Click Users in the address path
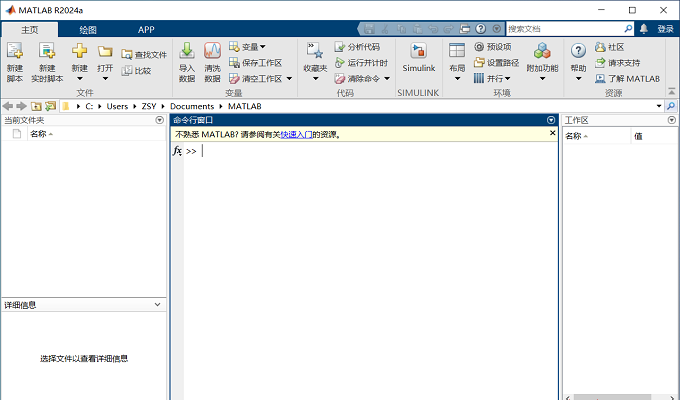 [117, 106]
